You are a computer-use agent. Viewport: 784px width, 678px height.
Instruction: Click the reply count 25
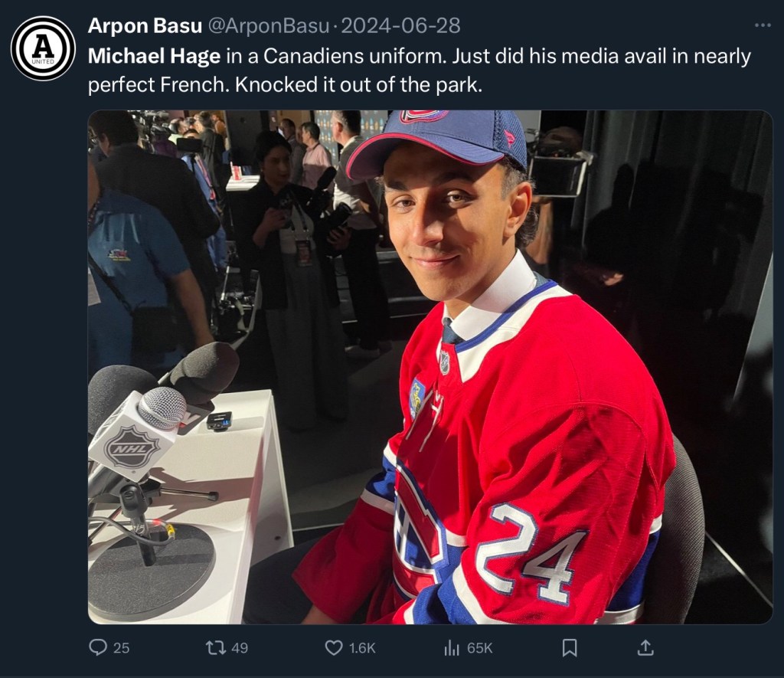point(121,648)
